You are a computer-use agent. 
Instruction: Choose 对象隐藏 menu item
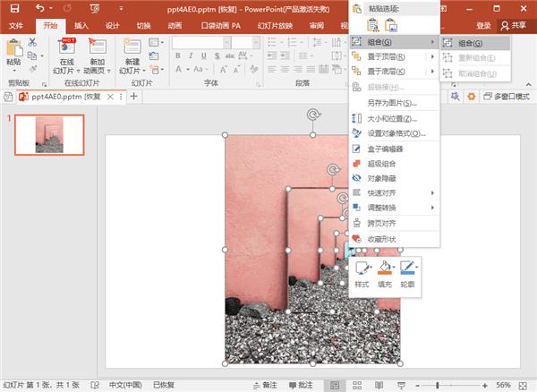click(394, 178)
